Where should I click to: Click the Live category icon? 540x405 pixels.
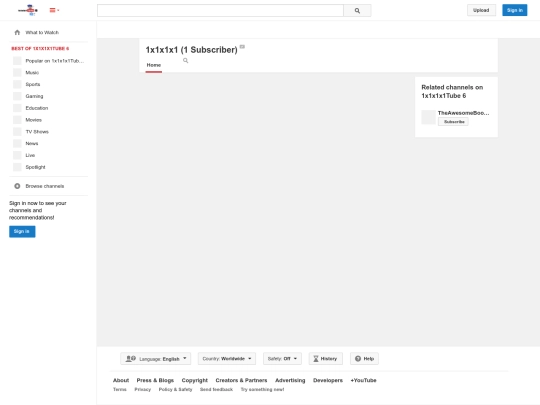[x=17, y=155]
